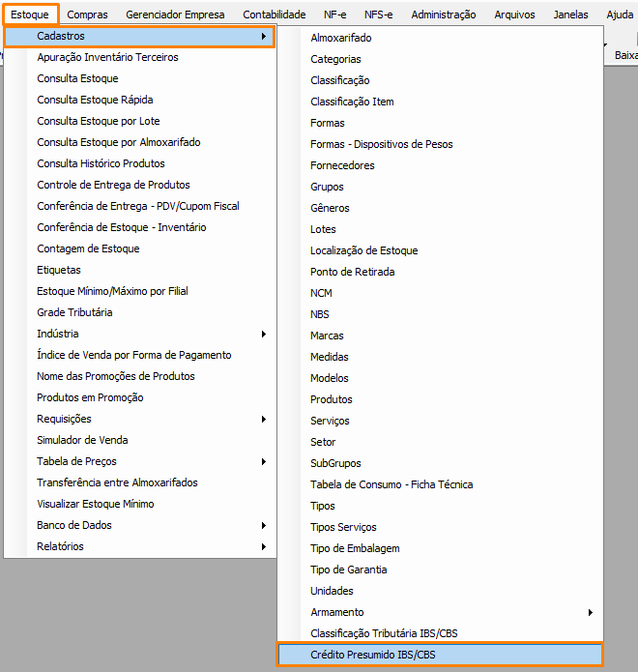Open the Etiquetas entry
This screenshot has width=638, height=672.
coord(139,270)
